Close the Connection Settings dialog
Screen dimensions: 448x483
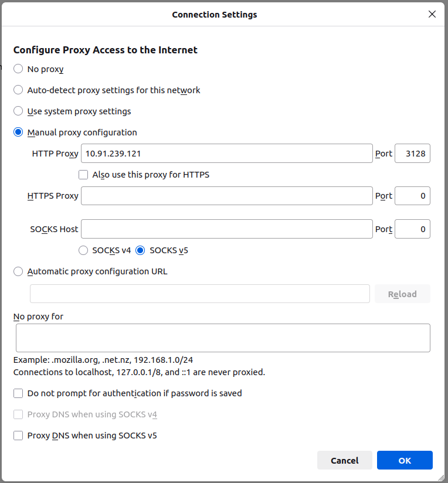[x=432, y=14]
